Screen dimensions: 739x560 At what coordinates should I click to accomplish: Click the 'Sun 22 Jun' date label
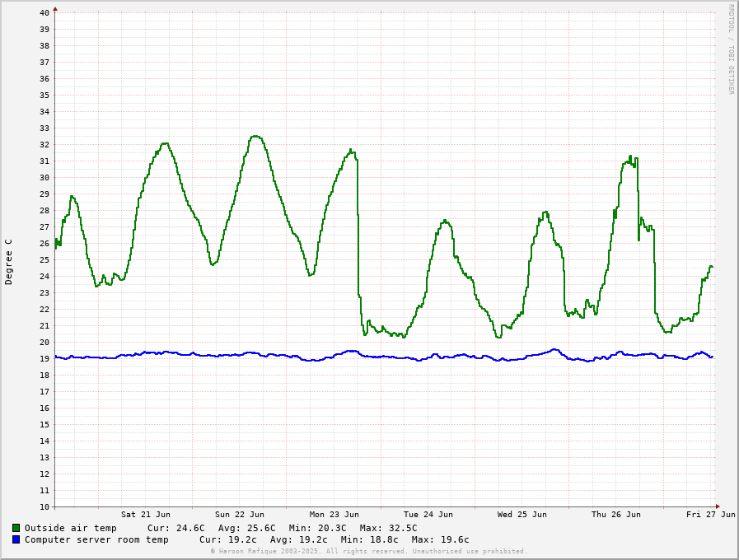pos(240,514)
